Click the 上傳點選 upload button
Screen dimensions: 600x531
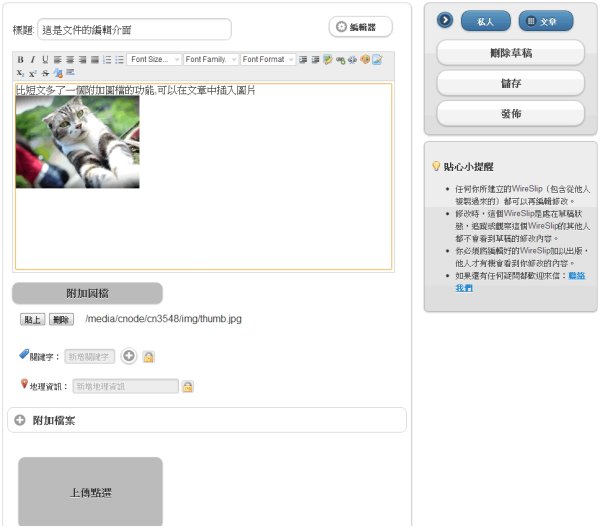(x=90, y=492)
